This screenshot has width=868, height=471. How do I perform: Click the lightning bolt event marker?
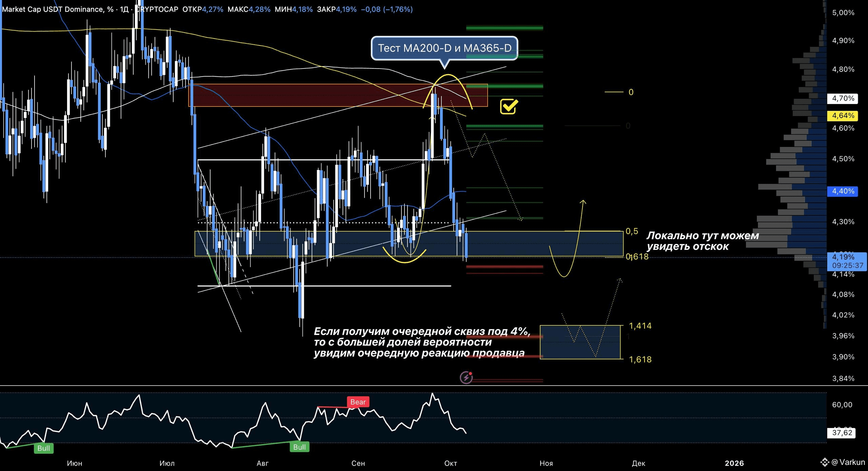[x=466, y=377]
